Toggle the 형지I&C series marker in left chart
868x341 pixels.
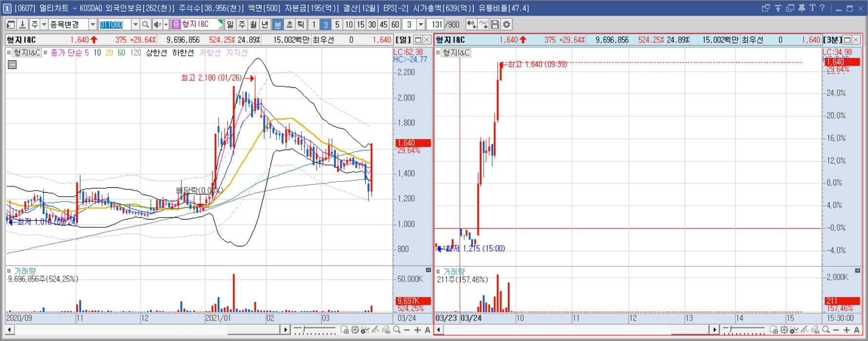pyautogui.click(x=9, y=53)
